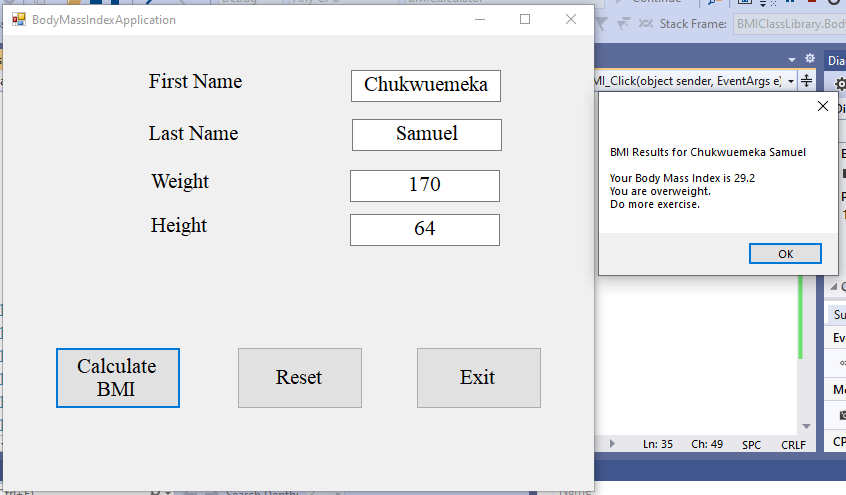846x495 pixels.
Task: Click the "Weight" label
Action: (x=180, y=182)
